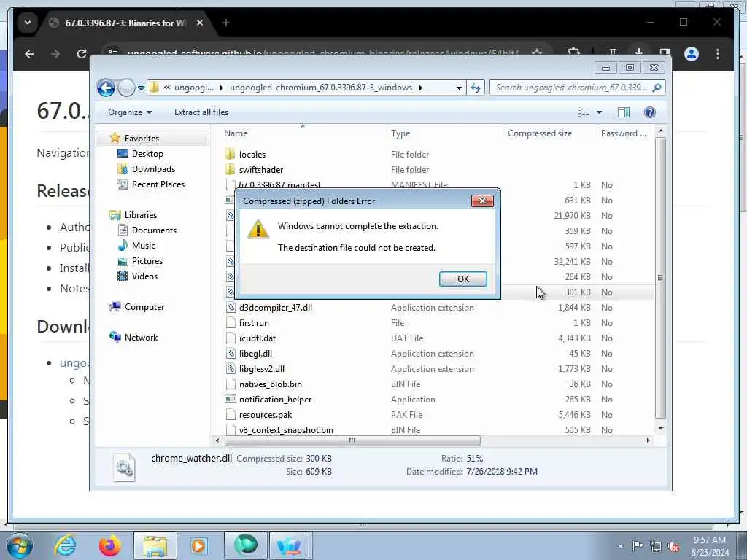Viewport: 747px width, 560px height.
Task: Launch Internet Explorer from taskbar
Action: pos(65,545)
